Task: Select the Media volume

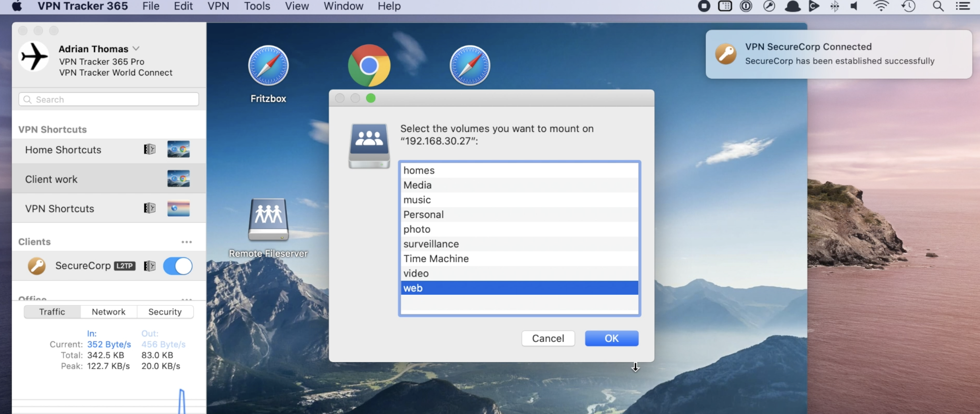Action: [x=519, y=185]
